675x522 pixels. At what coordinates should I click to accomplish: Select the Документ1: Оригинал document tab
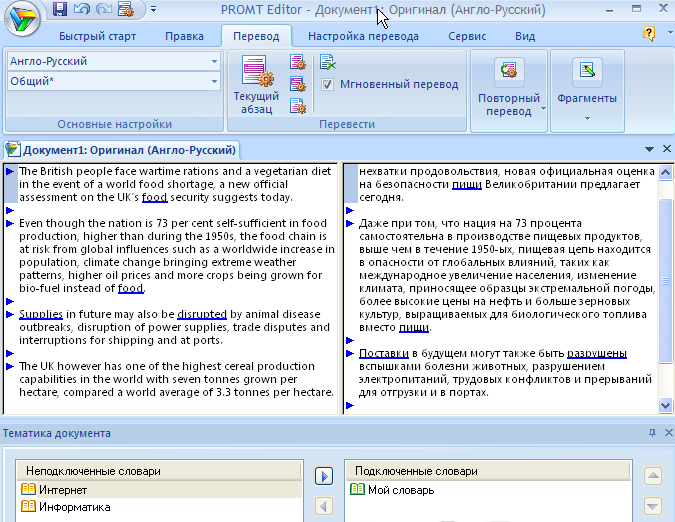coord(122,150)
